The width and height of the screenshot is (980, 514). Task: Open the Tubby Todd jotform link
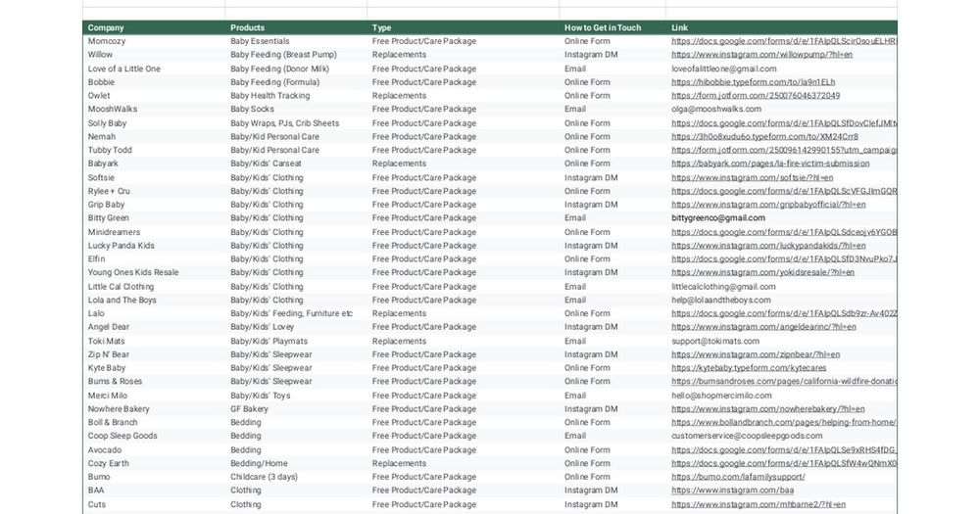pyautogui.click(x=784, y=151)
